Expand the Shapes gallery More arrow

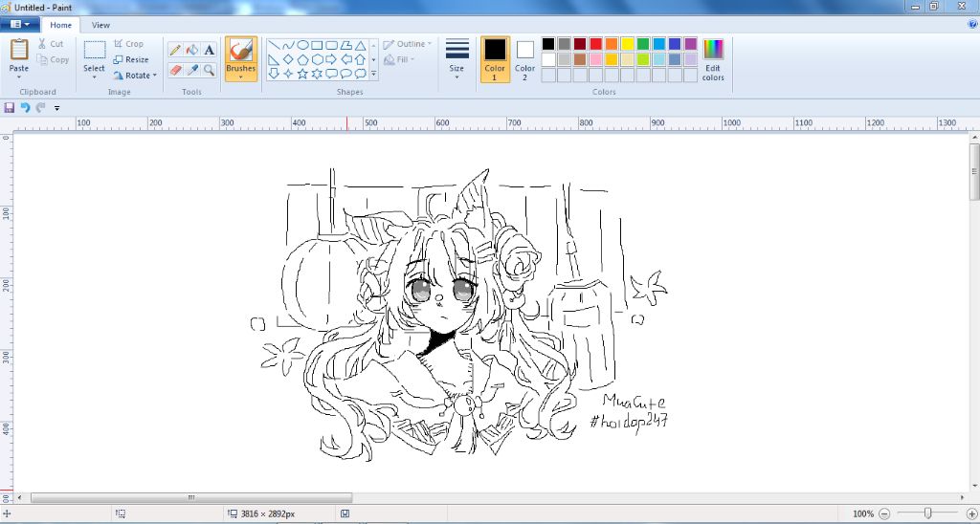[x=374, y=74]
